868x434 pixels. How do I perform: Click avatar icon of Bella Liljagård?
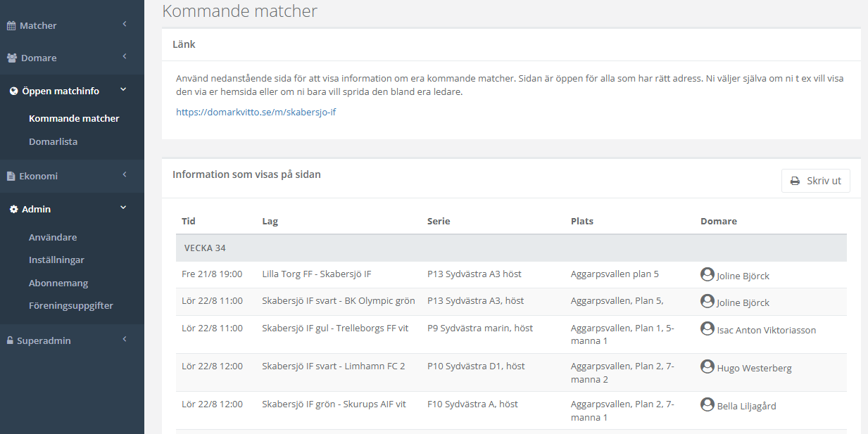click(x=707, y=404)
